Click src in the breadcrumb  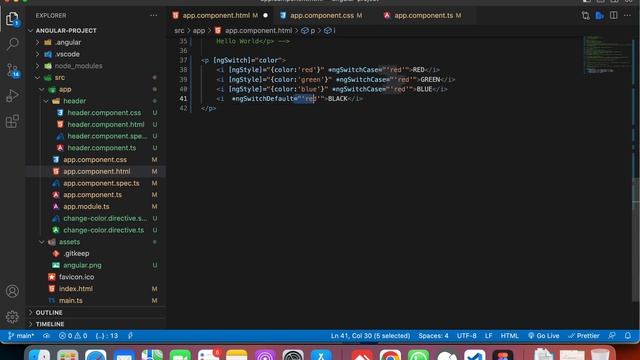(179, 31)
